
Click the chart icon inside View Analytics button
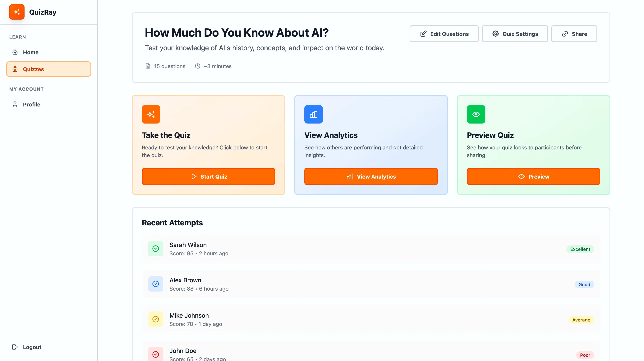[x=350, y=176]
